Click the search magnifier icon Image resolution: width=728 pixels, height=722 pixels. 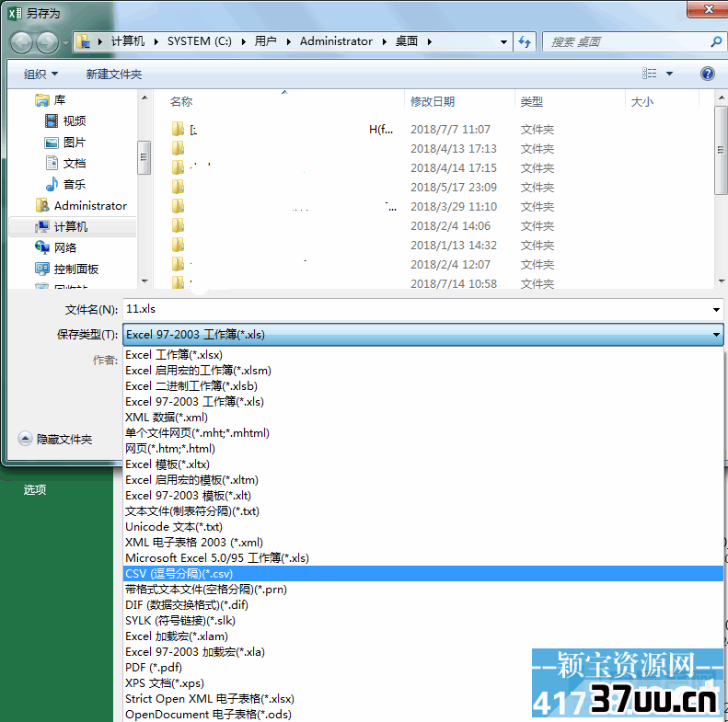click(x=715, y=41)
